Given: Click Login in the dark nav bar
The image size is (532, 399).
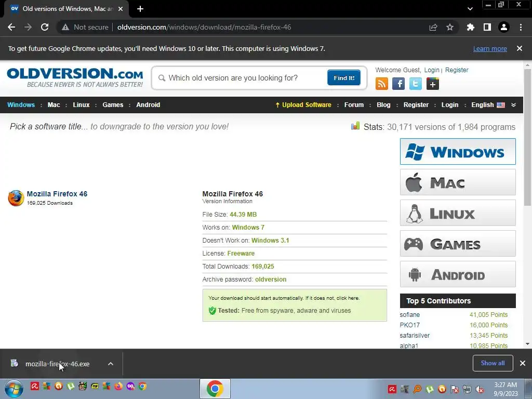Looking at the screenshot, I should point(450,105).
